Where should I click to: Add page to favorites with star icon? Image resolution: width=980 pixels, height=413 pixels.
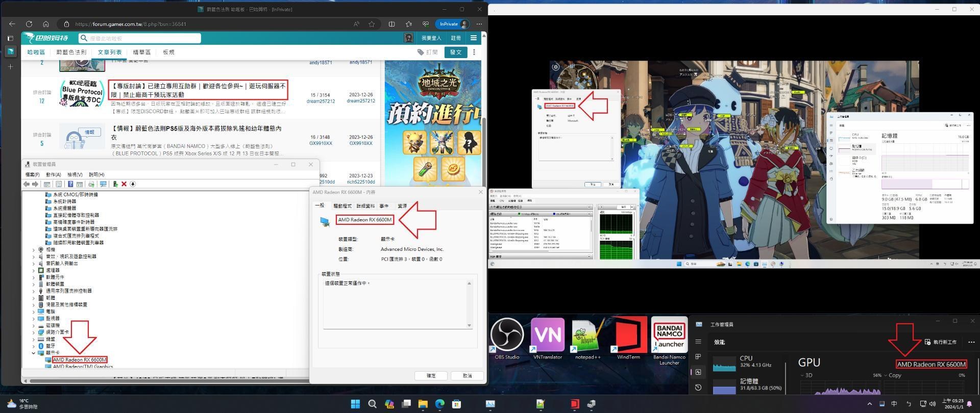pos(372,24)
